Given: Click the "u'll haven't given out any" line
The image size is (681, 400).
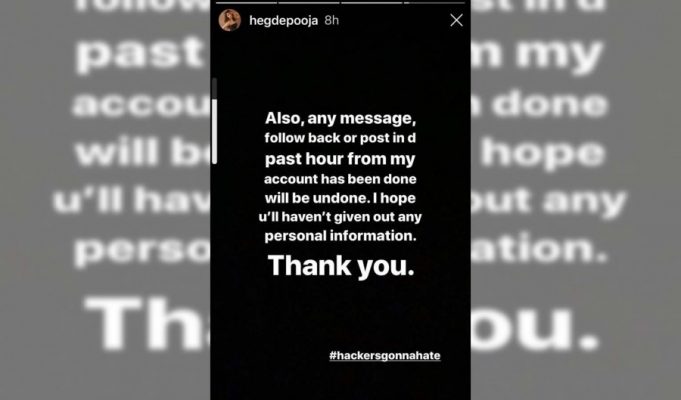Looking at the screenshot, I should point(340,217).
